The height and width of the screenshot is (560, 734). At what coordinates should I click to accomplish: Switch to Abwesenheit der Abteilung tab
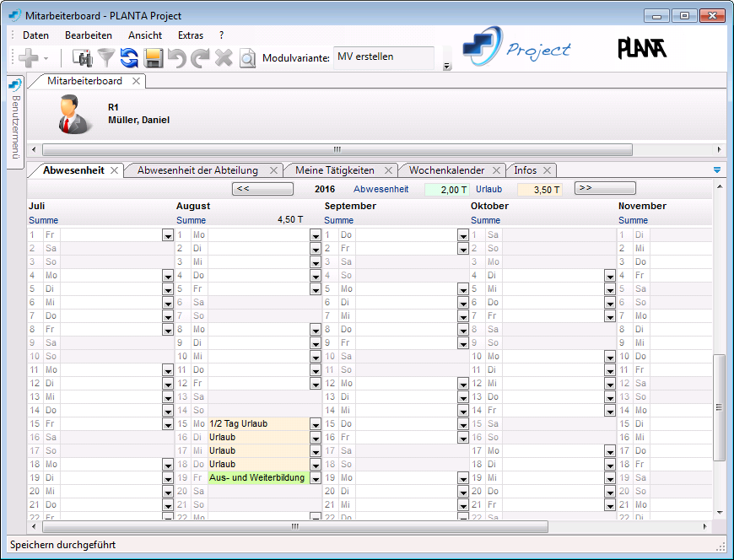point(197,170)
